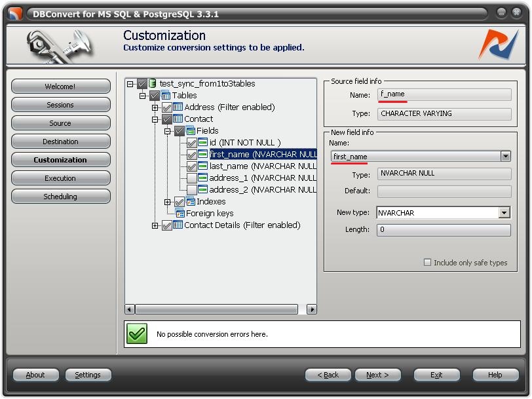
Task: Go Back to previous step
Action: pyautogui.click(x=328, y=375)
